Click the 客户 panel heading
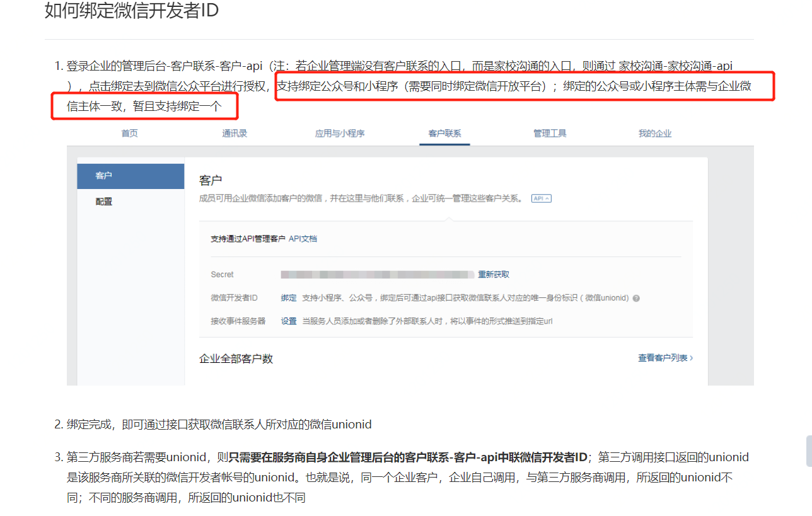The width and height of the screenshot is (812, 516). pyautogui.click(x=211, y=181)
